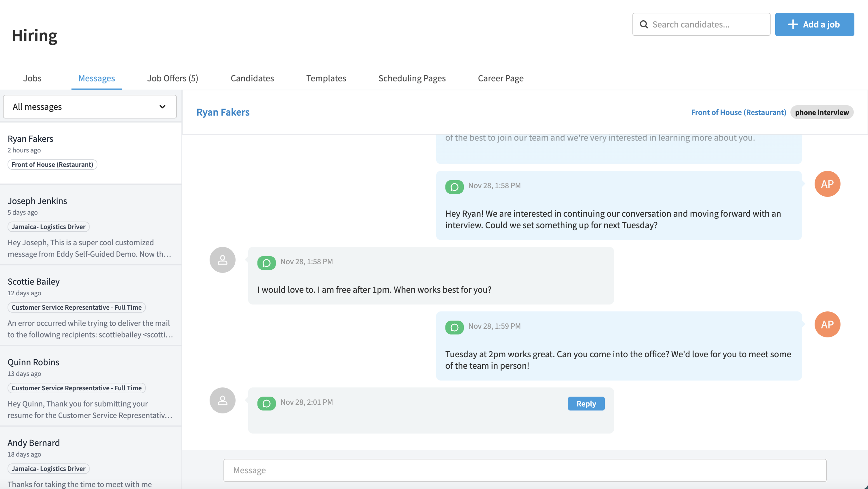This screenshot has height=489, width=868.
Task: Click the Hiring page heading
Action: [x=34, y=36]
